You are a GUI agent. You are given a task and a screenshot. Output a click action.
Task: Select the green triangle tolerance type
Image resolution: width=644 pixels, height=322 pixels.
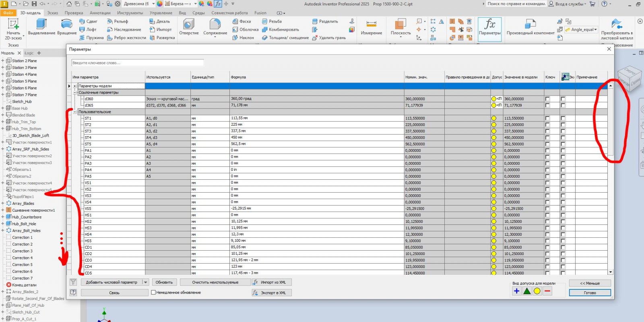[527, 291]
